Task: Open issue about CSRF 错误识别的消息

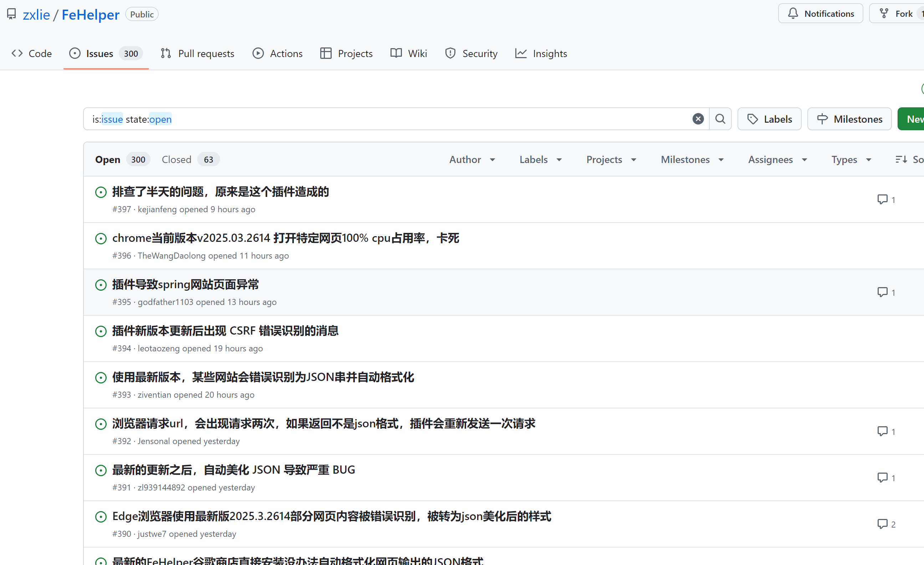Action: coord(225,331)
